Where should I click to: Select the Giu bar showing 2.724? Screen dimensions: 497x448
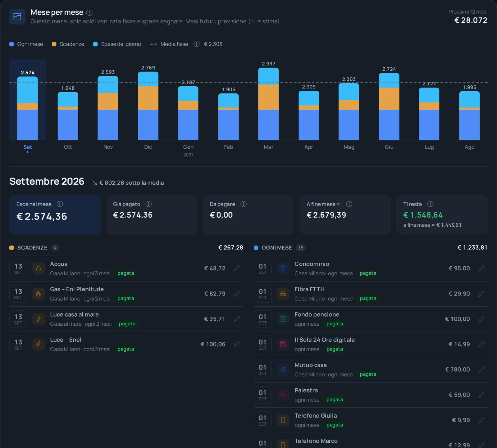point(389,106)
